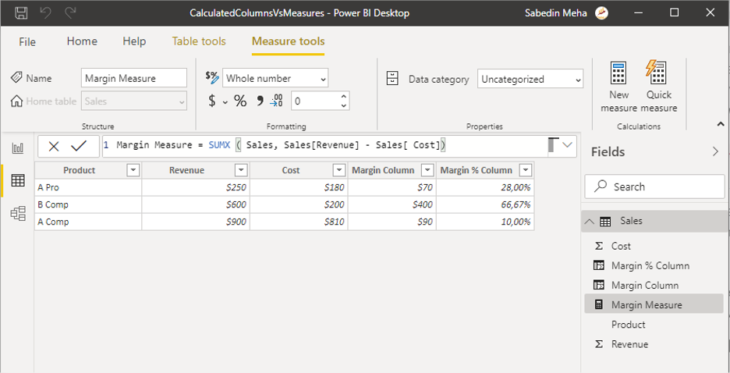730x373 pixels.
Task: Open the File menu
Action: point(27,42)
